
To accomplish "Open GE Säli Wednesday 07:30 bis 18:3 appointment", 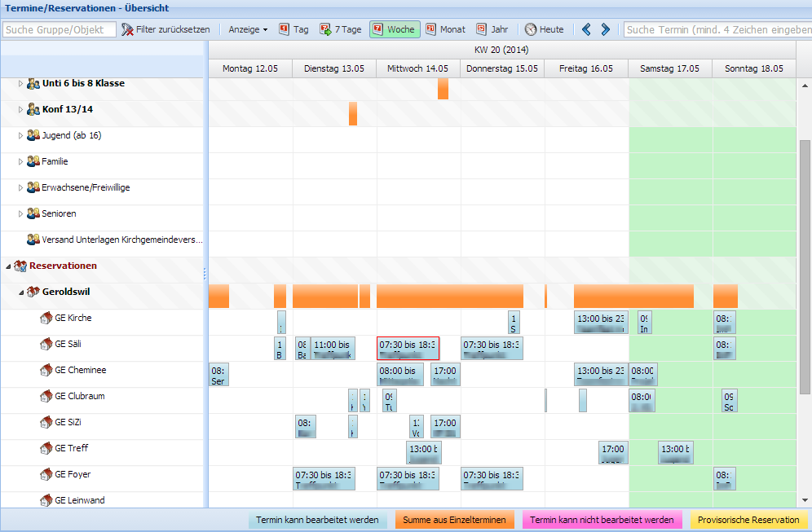I will pyautogui.click(x=408, y=348).
